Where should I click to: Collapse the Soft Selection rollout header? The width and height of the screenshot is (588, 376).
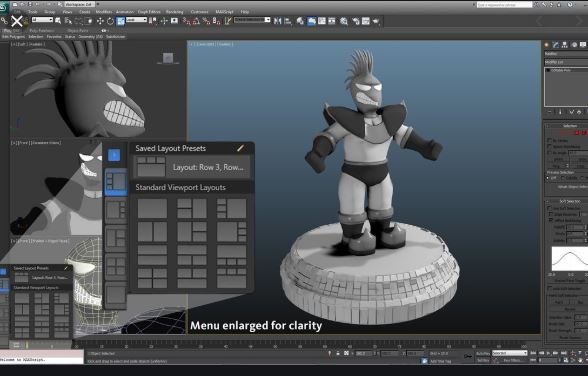(x=566, y=201)
